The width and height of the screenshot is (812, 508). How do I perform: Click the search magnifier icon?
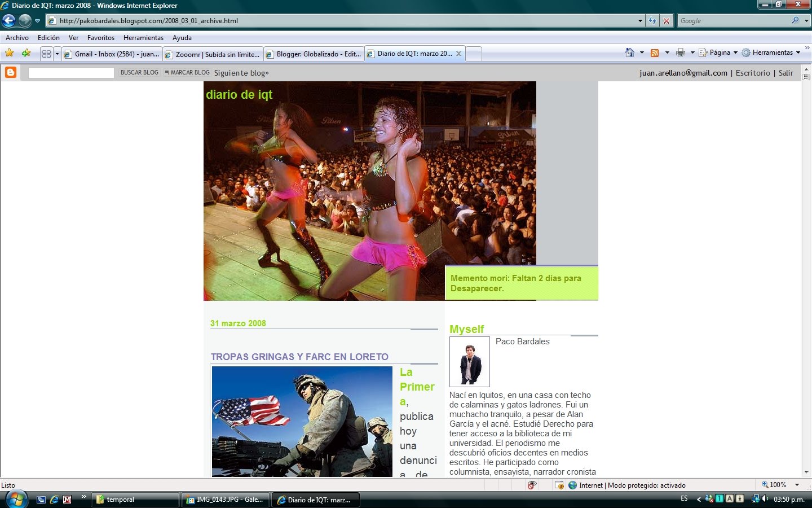[x=795, y=20]
